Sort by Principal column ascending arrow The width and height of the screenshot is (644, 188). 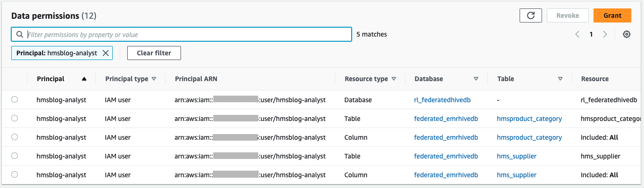[84, 79]
